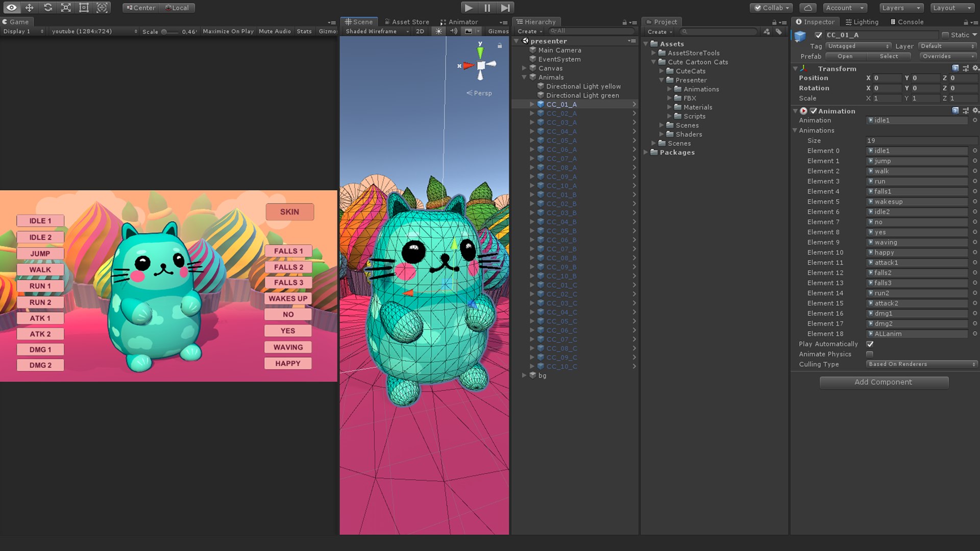
Task: Open the Layer Default dropdown
Action: point(948,46)
